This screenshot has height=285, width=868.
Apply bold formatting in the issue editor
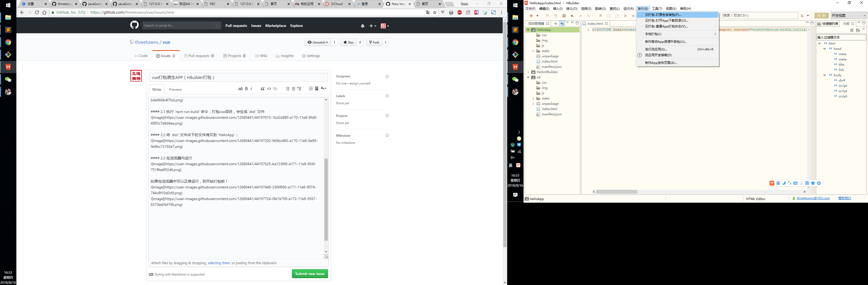click(x=246, y=88)
